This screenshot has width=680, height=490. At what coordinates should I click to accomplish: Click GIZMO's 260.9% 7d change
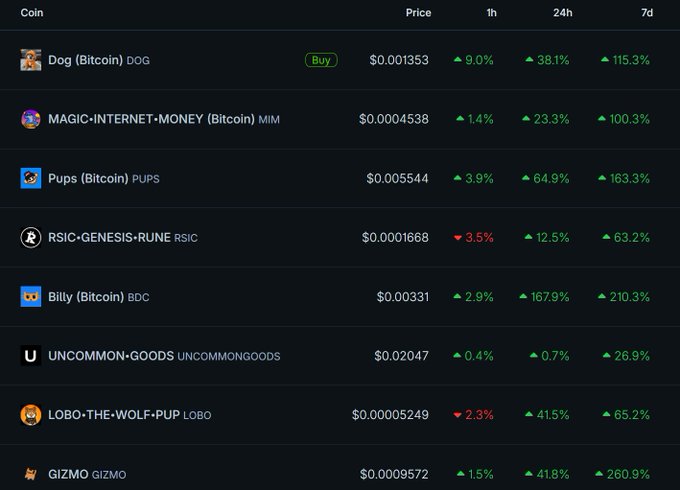coord(623,474)
